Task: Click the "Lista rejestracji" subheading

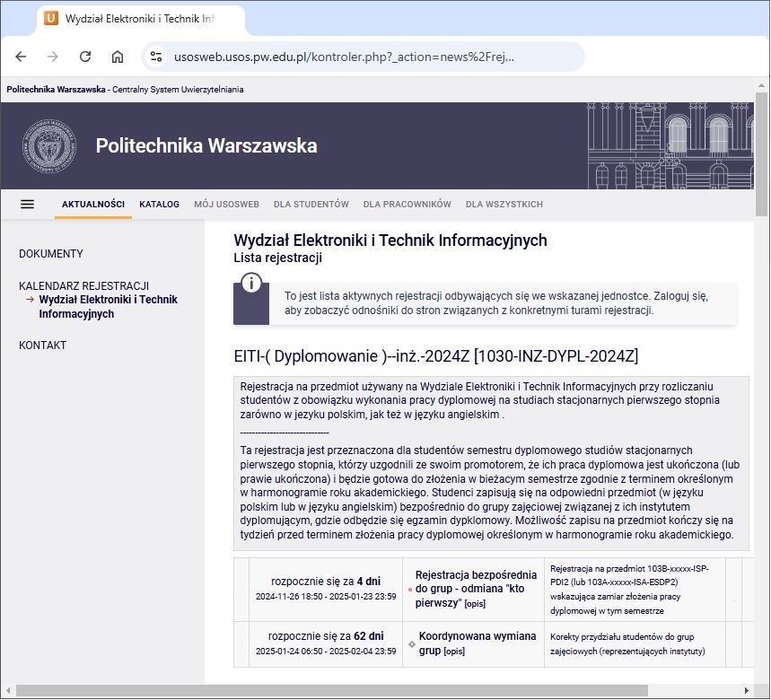Action: pyautogui.click(x=278, y=258)
